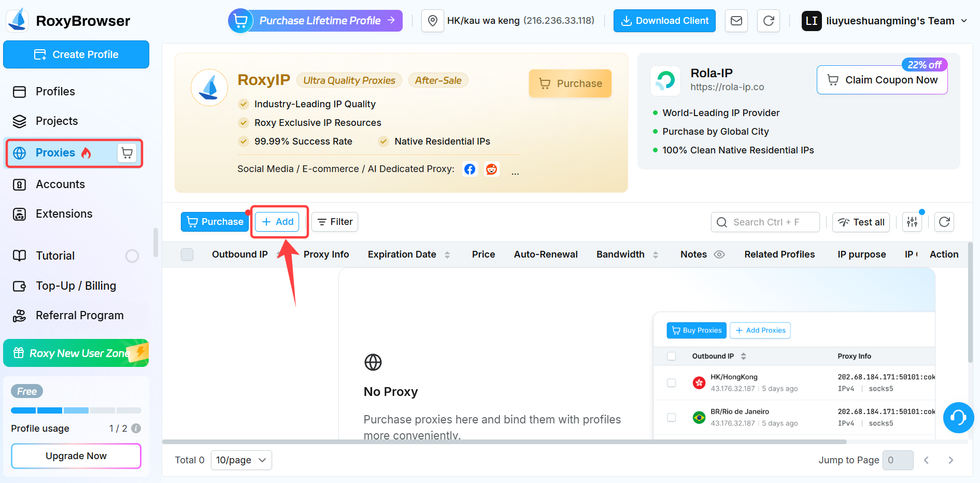
Task: Open the mail inbox icon
Action: pyautogui.click(x=736, y=21)
